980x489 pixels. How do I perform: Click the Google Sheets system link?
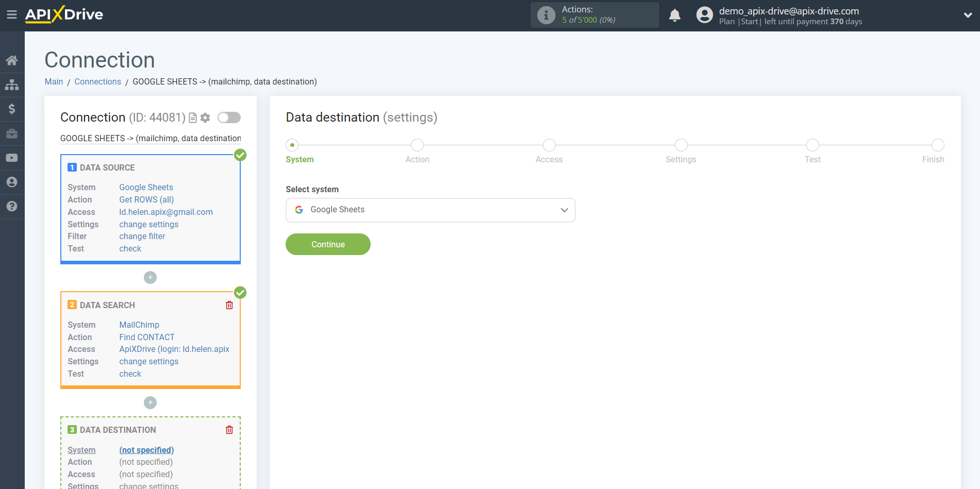click(x=146, y=187)
